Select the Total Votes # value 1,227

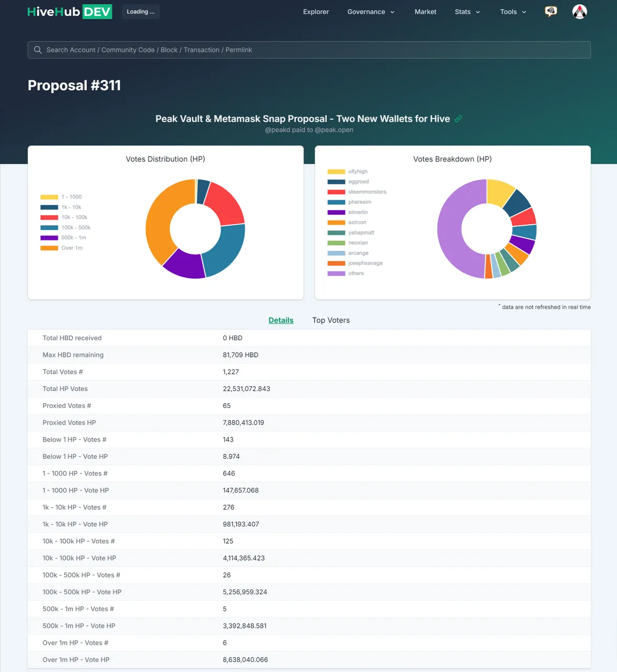click(231, 372)
